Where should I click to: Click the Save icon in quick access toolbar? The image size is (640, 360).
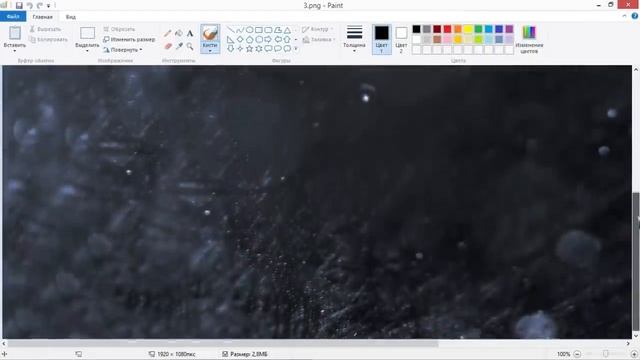coord(19,5)
